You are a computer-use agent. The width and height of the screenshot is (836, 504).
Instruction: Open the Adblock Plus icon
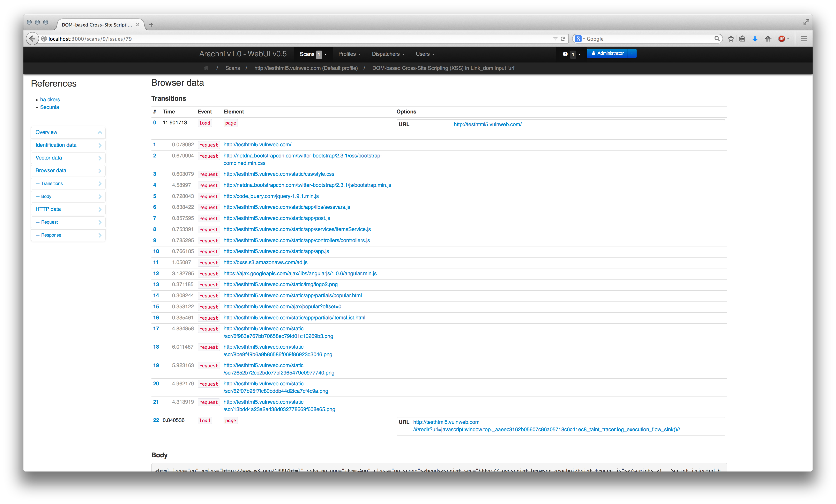click(x=782, y=39)
